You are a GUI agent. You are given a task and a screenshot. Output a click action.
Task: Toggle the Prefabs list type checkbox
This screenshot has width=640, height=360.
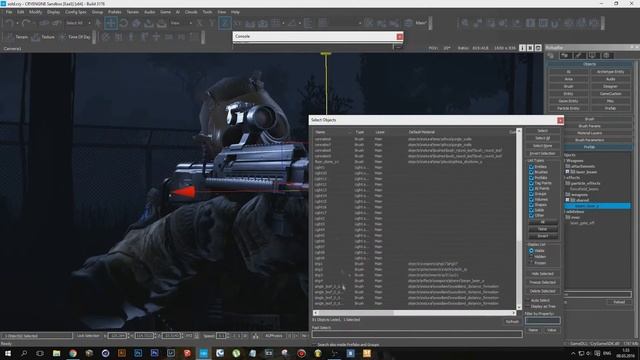click(x=531, y=178)
